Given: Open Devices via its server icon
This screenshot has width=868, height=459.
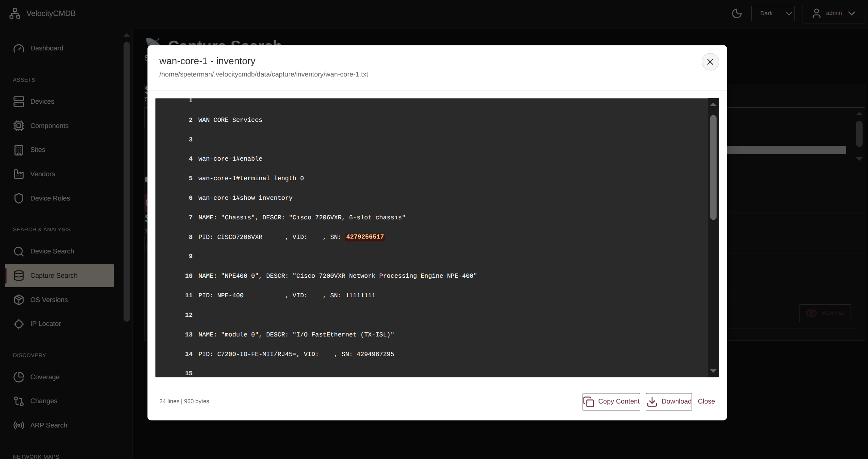Looking at the screenshot, I should point(19,102).
